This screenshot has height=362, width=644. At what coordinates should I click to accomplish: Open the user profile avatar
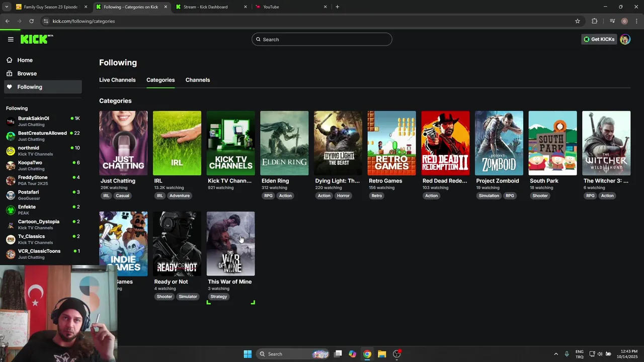625,39
